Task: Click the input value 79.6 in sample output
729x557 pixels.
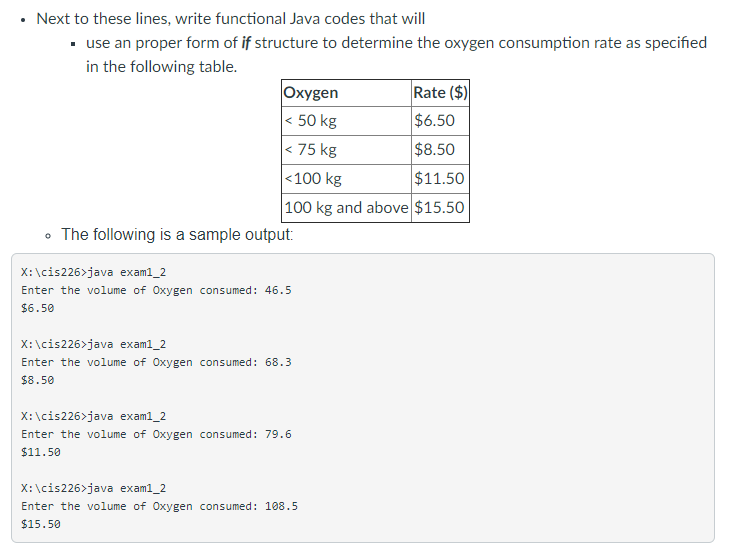Action: click(278, 434)
